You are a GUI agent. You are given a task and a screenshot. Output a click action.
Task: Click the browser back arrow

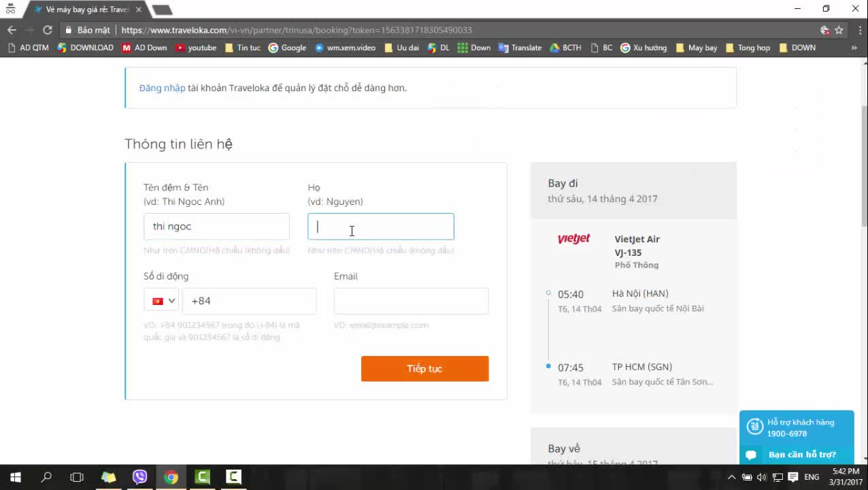12,30
